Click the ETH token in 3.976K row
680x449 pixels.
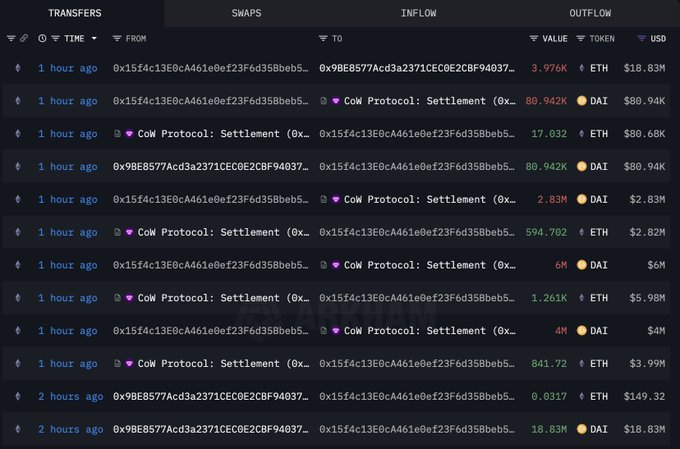coord(598,68)
